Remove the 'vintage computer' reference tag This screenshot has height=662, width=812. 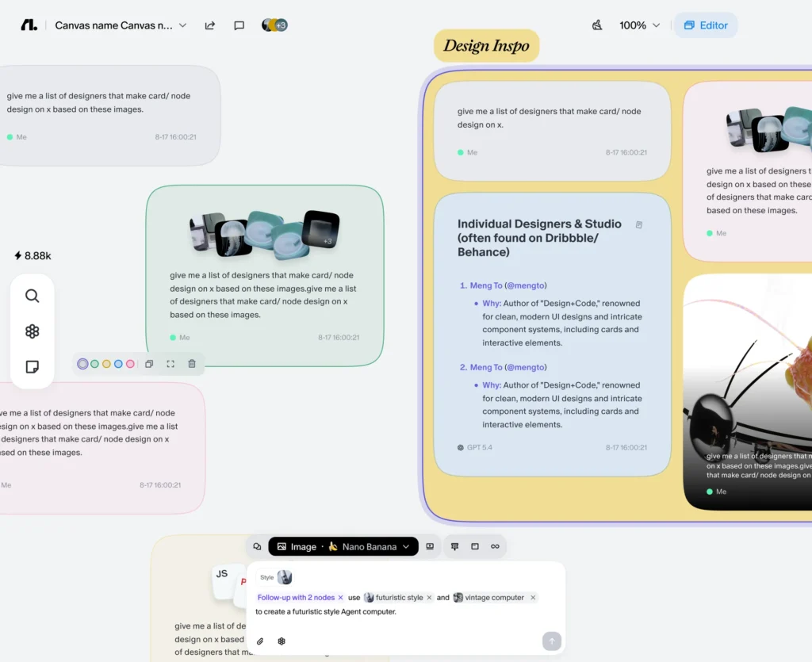(x=533, y=598)
